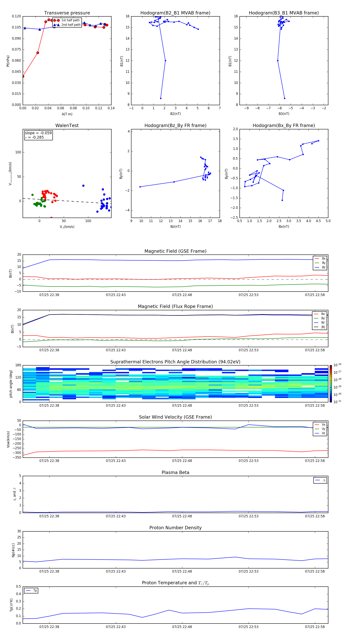This screenshot has width=351, height=644.
Task: Click the "pitch angle (deg)" axis label
Action: (11, 384)
